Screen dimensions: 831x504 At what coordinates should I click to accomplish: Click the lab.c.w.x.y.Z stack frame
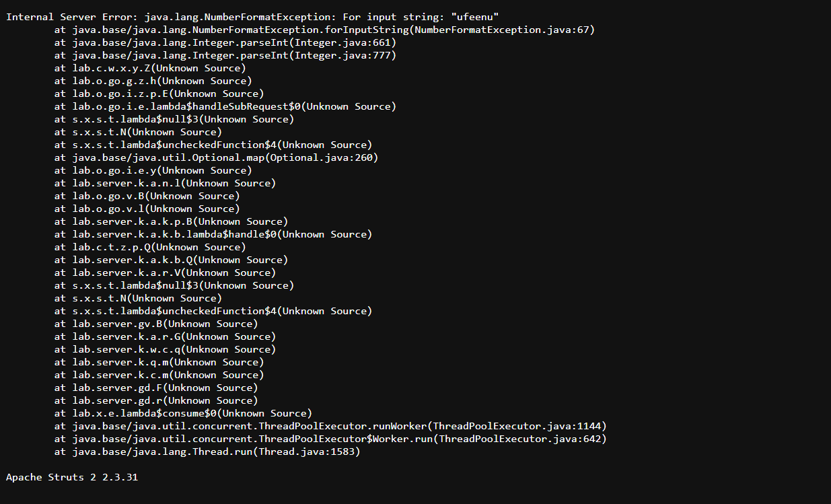[x=150, y=68]
